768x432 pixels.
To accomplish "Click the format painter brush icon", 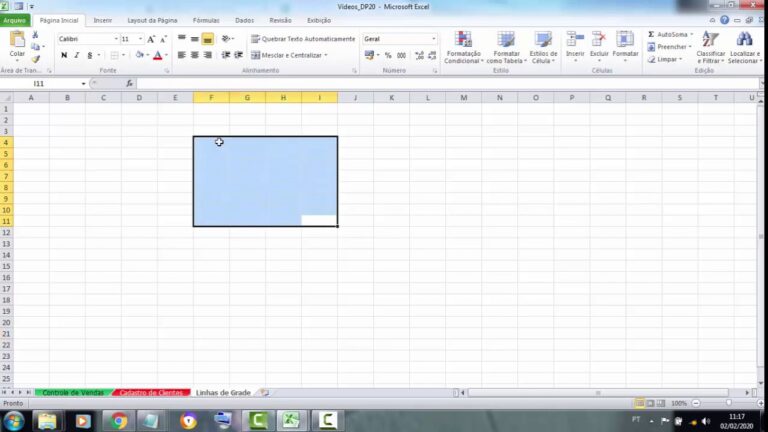I will point(35,59).
